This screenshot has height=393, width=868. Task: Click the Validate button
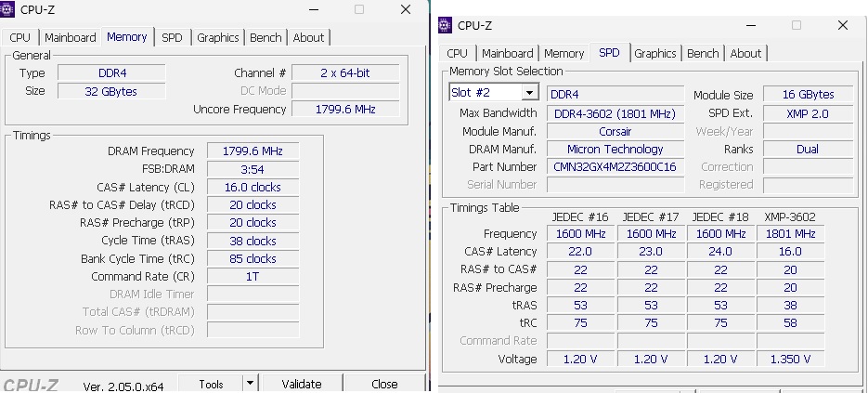click(302, 384)
